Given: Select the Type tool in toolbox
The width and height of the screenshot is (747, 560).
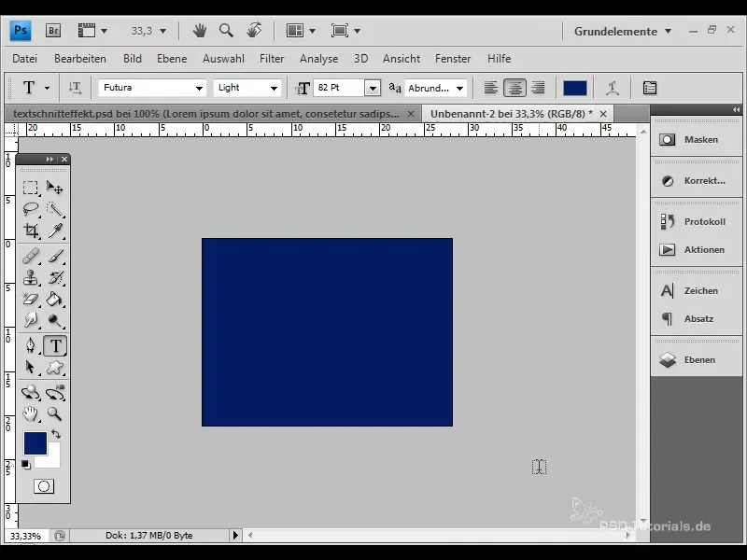Looking at the screenshot, I should click(55, 345).
